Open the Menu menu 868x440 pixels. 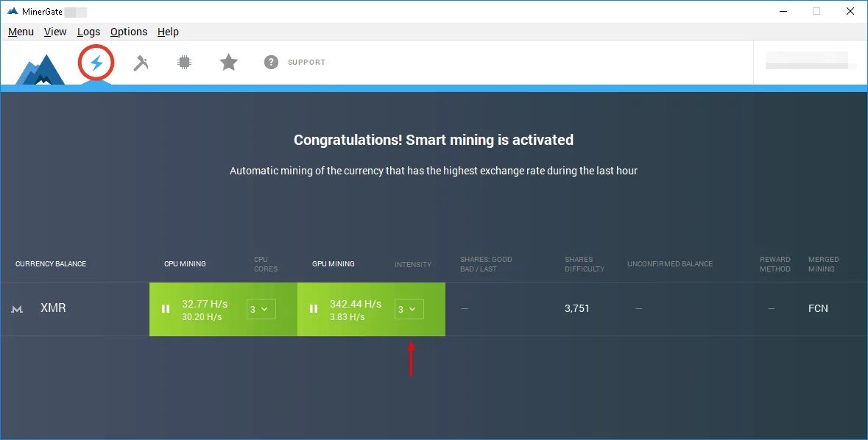pos(21,32)
